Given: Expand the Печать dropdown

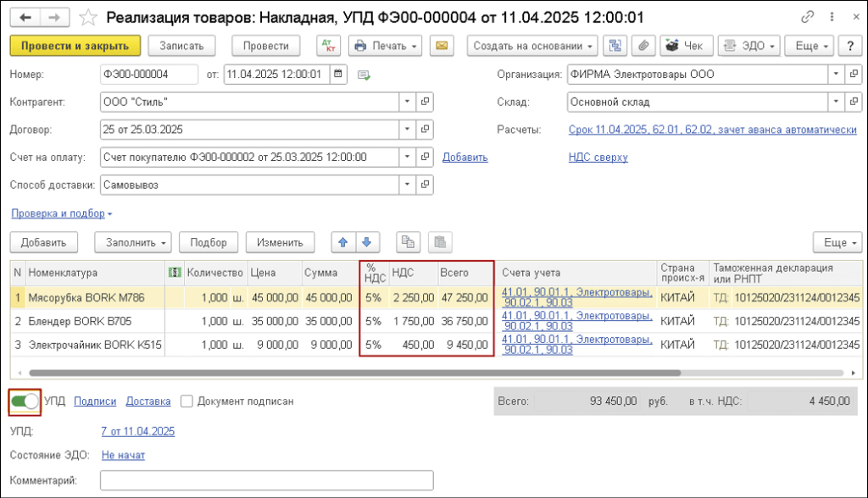Looking at the screenshot, I should pos(386,46).
